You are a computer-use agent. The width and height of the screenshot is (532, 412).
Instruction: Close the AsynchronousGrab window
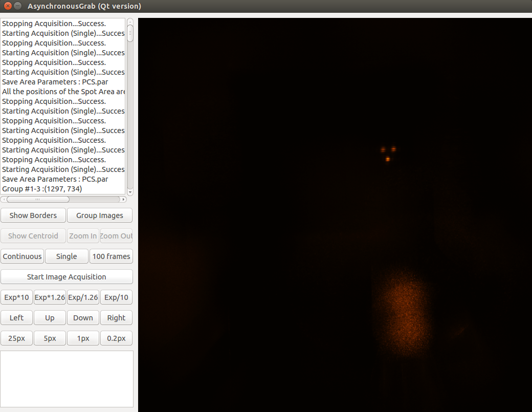pyautogui.click(x=8, y=6)
